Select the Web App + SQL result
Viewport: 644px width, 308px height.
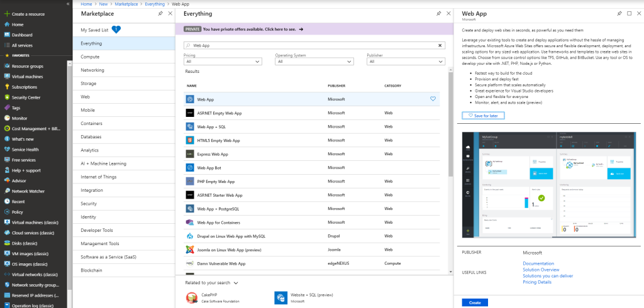312,126
